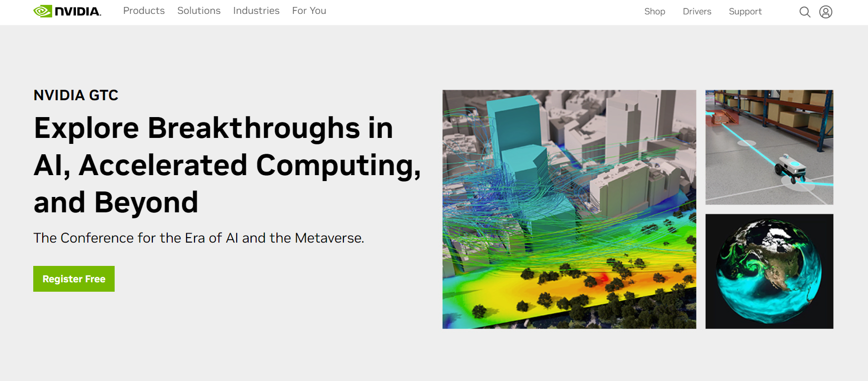
Task: Open the city airflow simulation image
Action: point(569,209)
